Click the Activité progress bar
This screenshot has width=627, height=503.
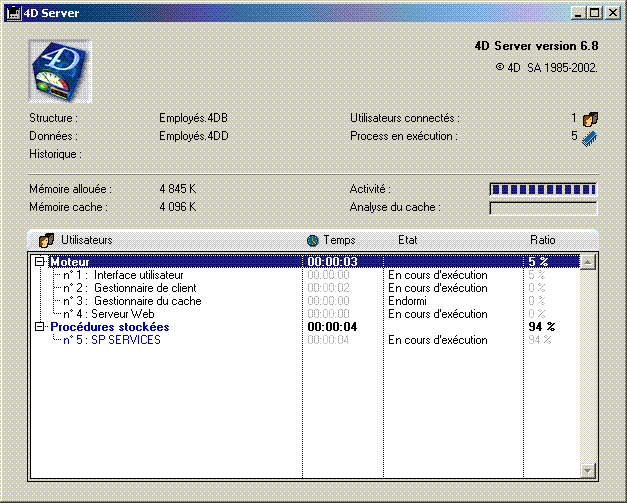pyautogui.click(x=542, y=189)
